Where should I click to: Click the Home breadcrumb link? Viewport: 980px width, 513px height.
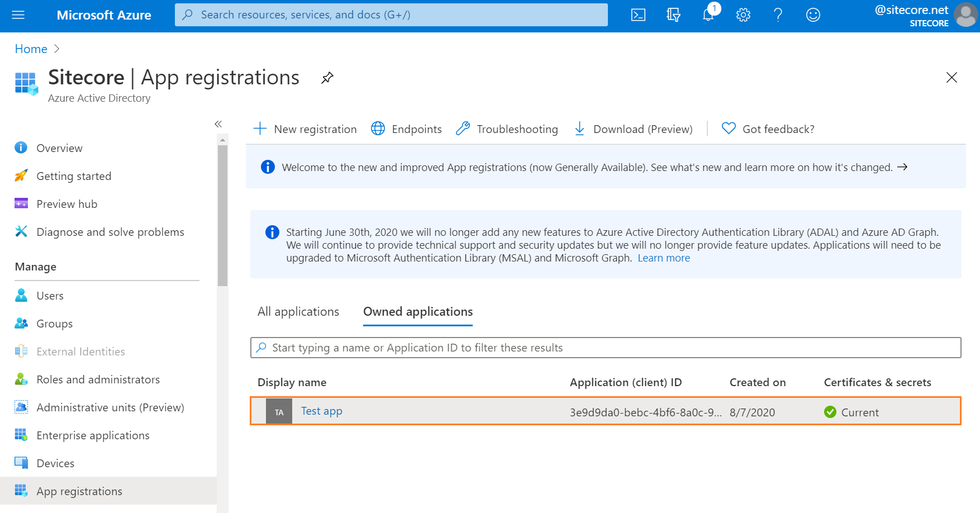[x=31, y=49]
